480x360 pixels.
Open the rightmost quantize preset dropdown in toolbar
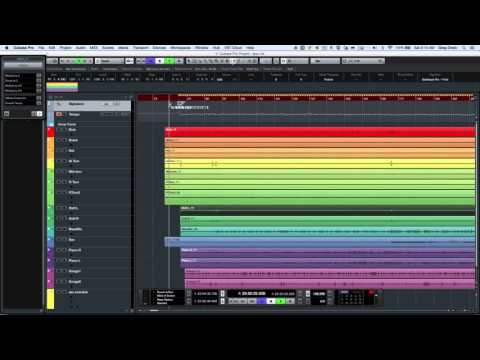click(363, 61)
